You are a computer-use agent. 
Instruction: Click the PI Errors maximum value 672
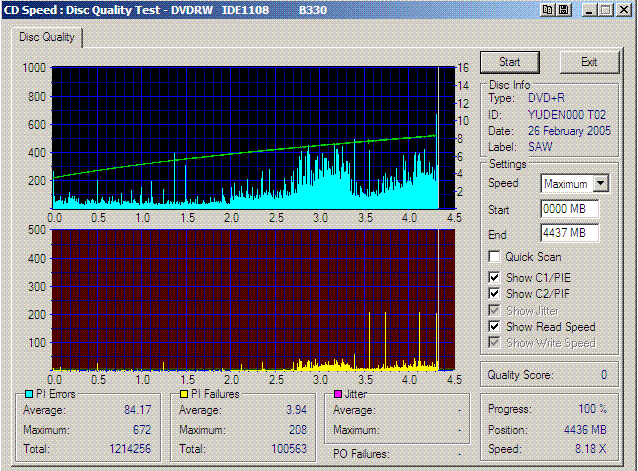click(x=142, y=430)
